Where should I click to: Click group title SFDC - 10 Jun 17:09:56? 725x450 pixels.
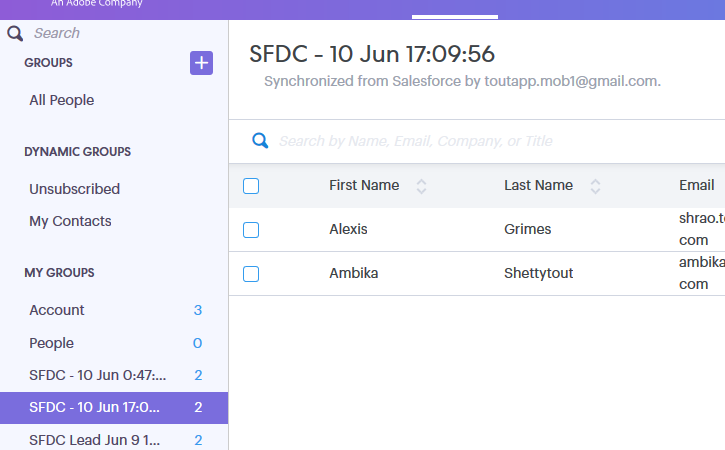pyautogui.click(x=372, y=54)
